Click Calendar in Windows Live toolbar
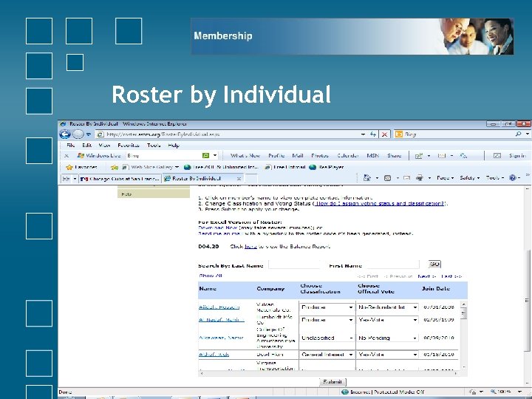The height and width of the screenshot is (399, 532). pyautogui.click(x=348, y=156)
